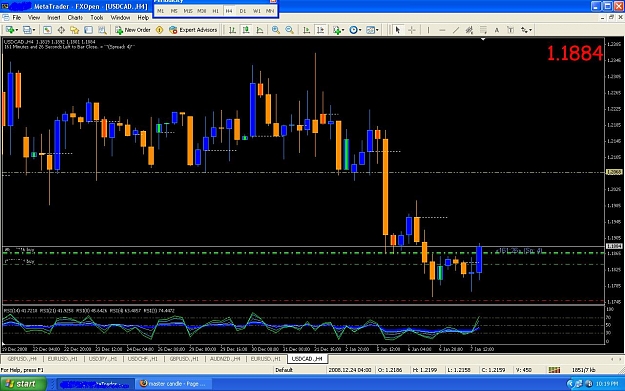The width and height of the screenshot is (625, 391).
Task: Open the Periods clock icon
Action: (353, 30)
